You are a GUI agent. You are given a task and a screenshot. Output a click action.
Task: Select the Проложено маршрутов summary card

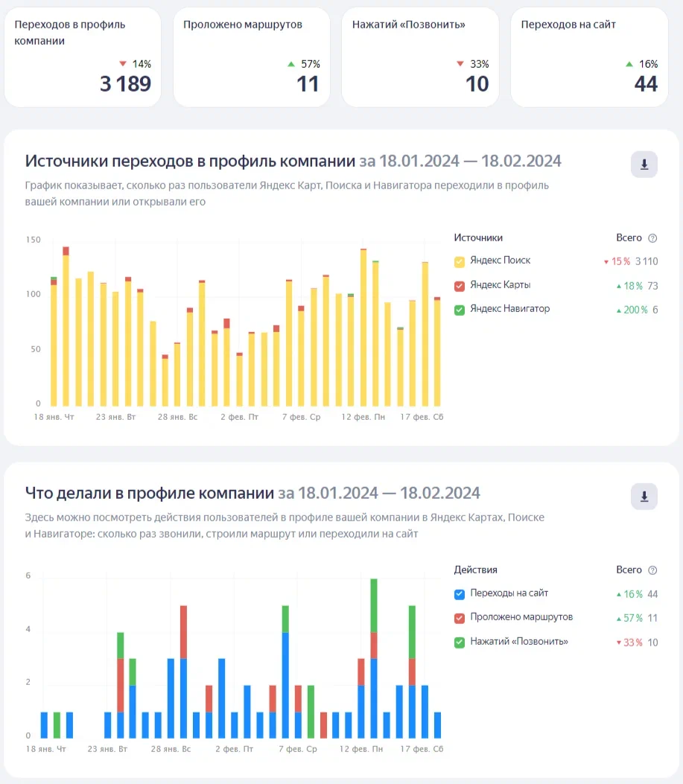coord(251,57)
